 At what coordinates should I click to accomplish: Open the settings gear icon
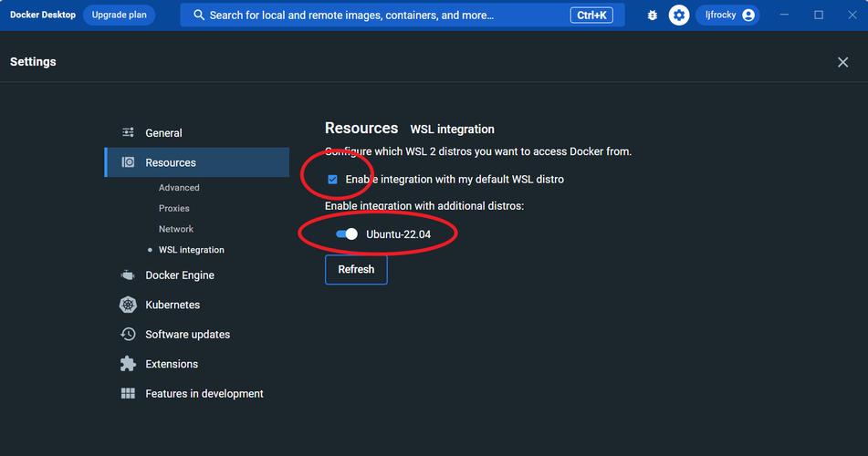[679, 15]
